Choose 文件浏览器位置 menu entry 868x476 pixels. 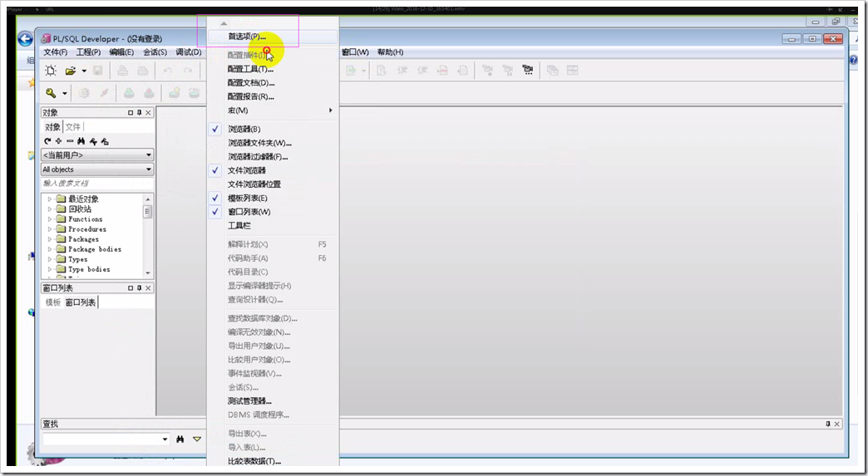[x=273, y=184]
